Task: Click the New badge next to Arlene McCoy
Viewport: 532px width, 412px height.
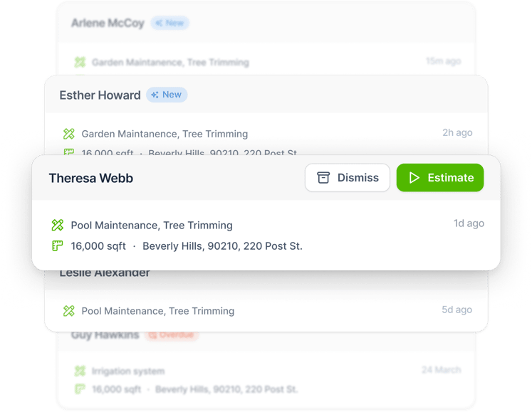Action: (170, 23)
